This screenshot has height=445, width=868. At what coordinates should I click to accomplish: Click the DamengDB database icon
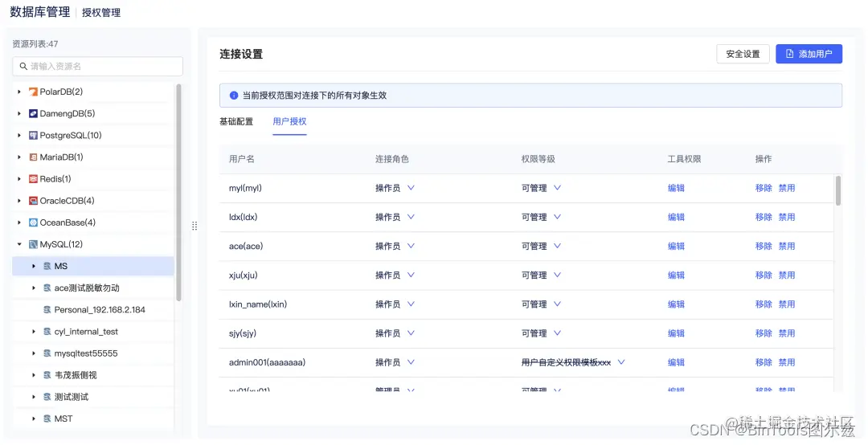[x=33, y=113]
